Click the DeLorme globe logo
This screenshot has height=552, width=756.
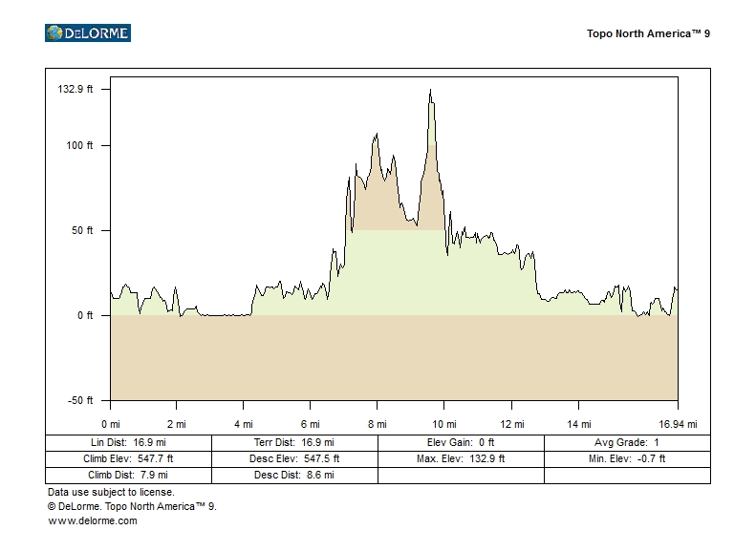click(x=54, y=33)
